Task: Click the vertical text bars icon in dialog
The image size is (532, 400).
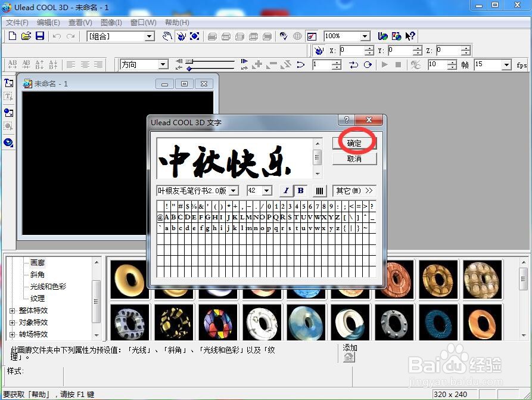Action: pos(319,191)
